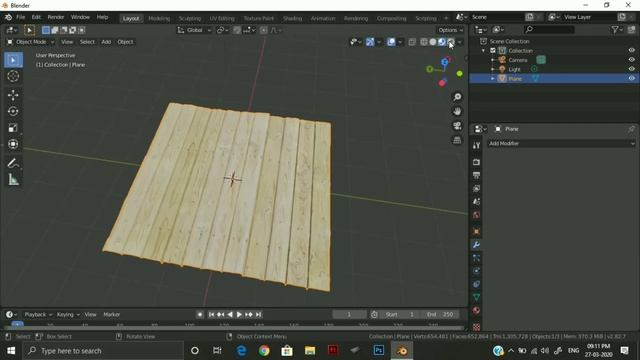
Task: Switch to wireframe viewport shading
Action: pyautogui.click(x=424, y=42)
